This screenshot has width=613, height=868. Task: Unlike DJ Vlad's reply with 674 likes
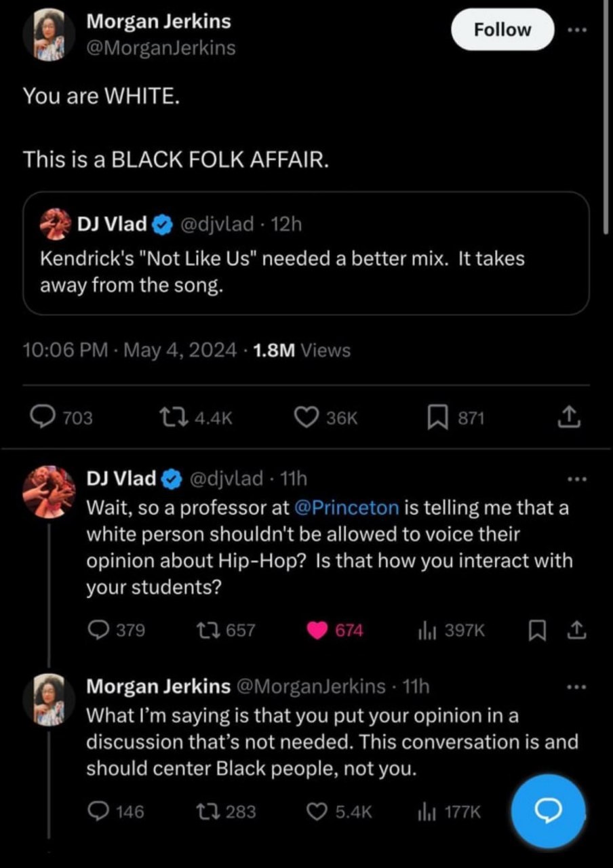(317, 630)
